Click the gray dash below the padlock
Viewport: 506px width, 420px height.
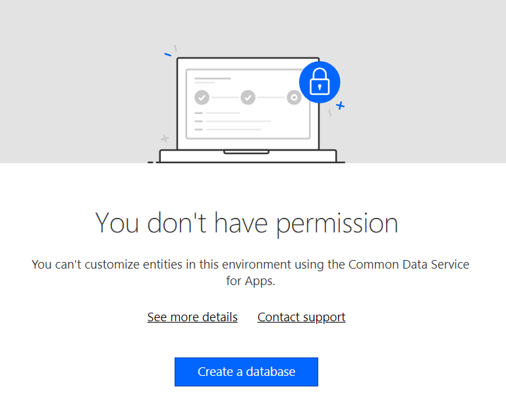point(330,113)
